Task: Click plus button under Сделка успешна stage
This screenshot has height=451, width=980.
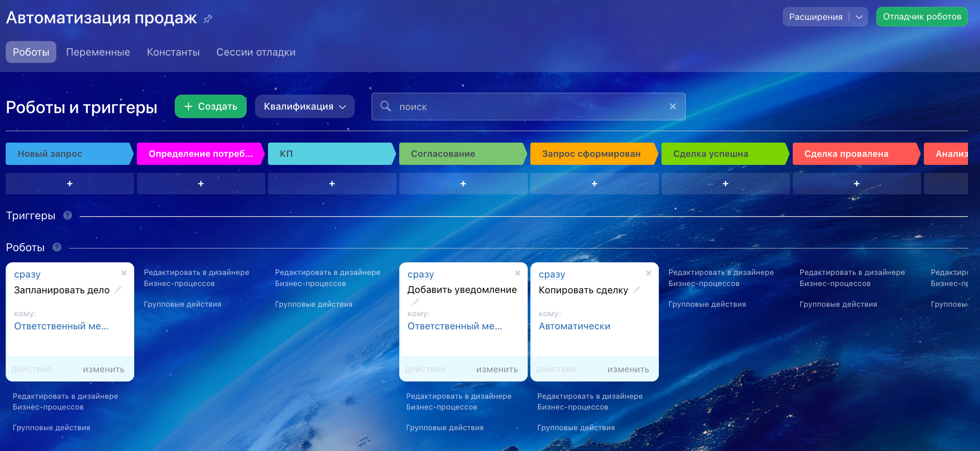Action: tap(725, 184)
